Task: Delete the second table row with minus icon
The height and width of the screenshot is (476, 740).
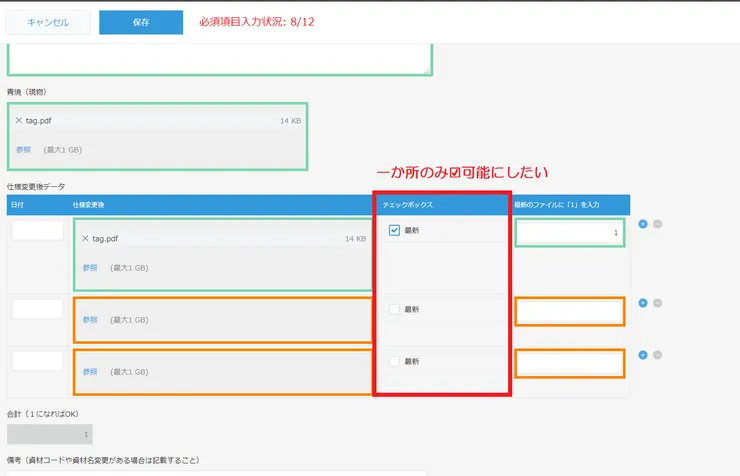Action: (657, 303)
